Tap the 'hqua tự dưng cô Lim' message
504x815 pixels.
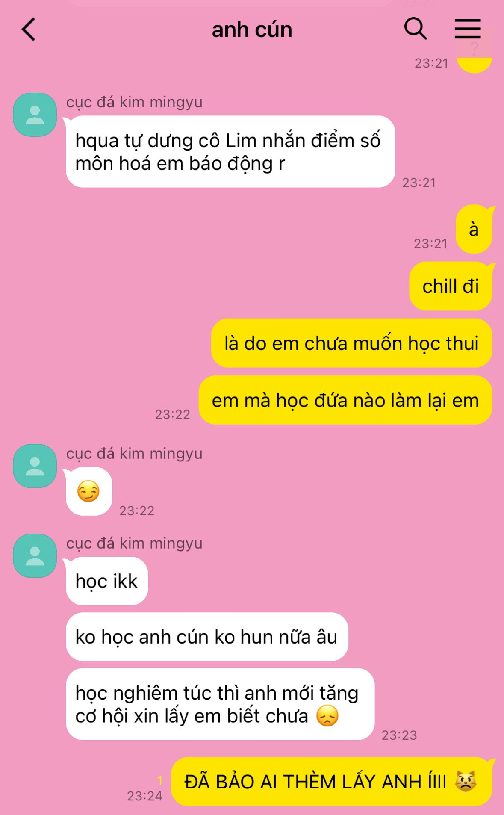tap(230, 152)
